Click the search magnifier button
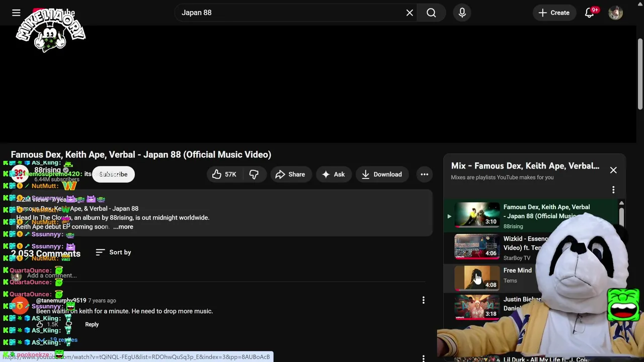Image resolution: width=644 pixels, height=362 pixels. tap(431, 13)
